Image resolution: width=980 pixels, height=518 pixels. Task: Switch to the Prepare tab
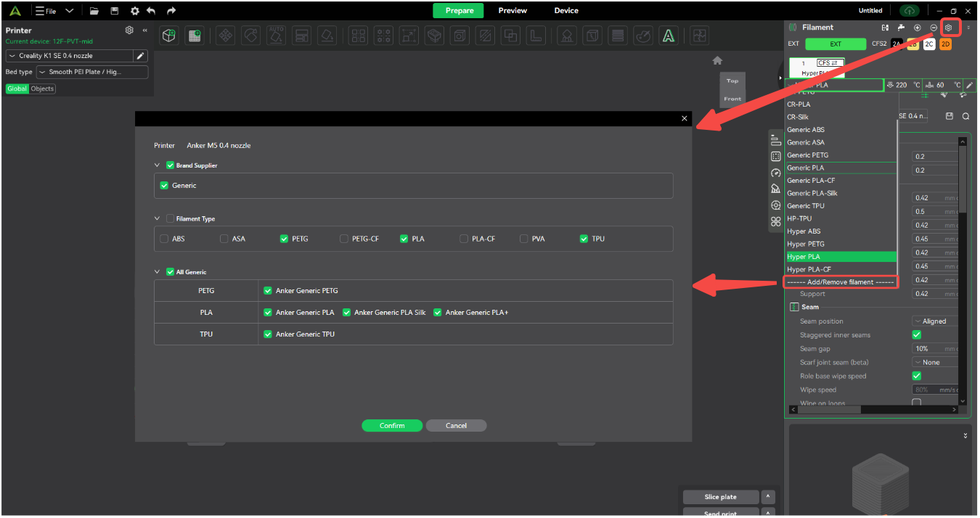460,11
